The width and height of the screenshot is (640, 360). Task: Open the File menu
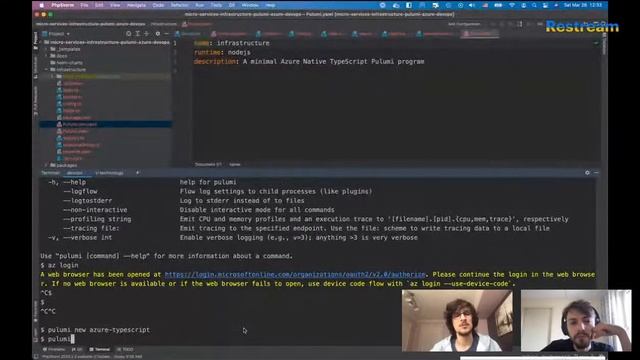[84, 5]
